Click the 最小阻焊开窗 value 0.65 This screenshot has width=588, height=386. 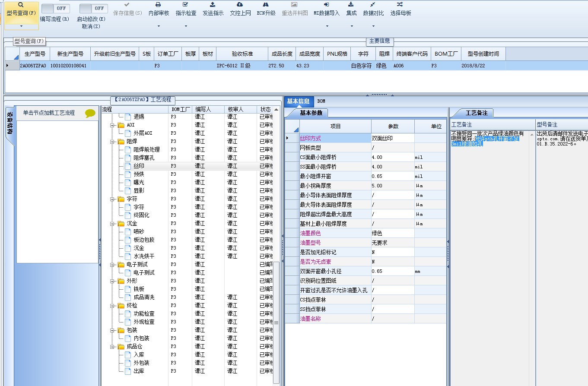tap(393, 176)
